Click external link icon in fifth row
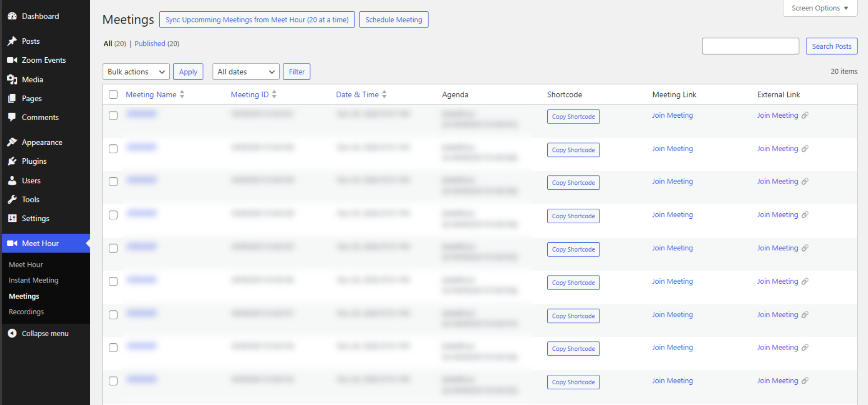This screenshot has height=405, width=868. 805,248
